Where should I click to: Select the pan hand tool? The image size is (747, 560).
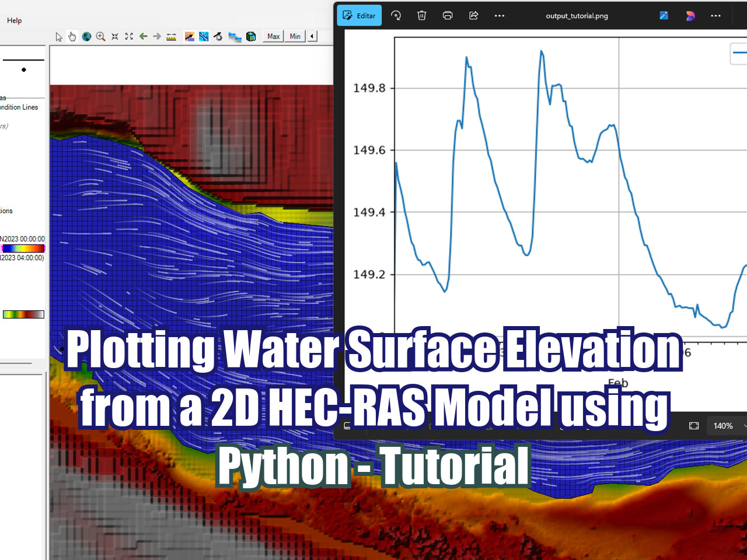click(x=72, y=37)
